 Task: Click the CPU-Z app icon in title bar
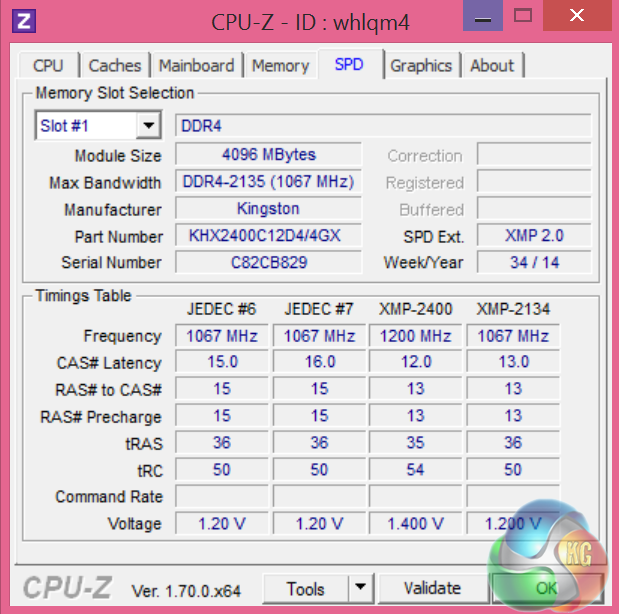[x=24, y=21]
